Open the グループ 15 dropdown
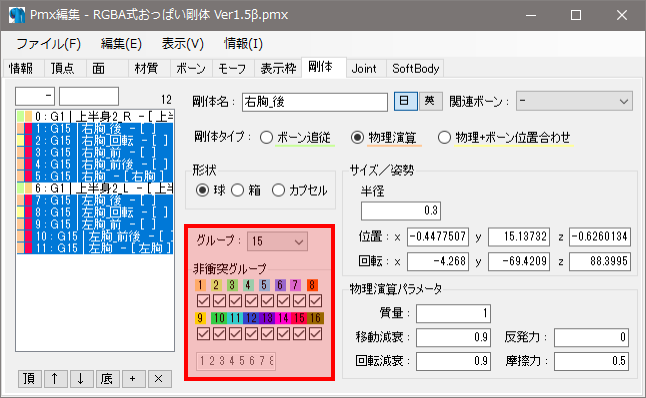Screen dimensions: 646x398 click(x=277, y=241)
